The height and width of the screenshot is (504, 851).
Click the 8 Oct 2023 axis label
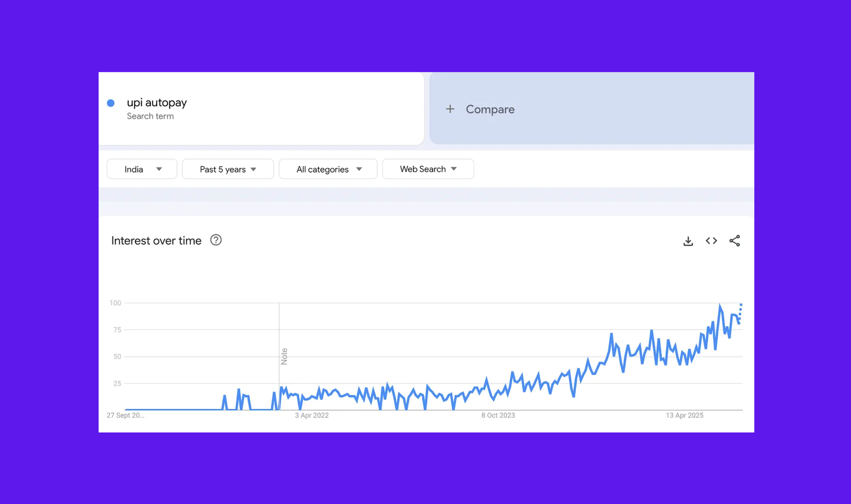point(498,415)
